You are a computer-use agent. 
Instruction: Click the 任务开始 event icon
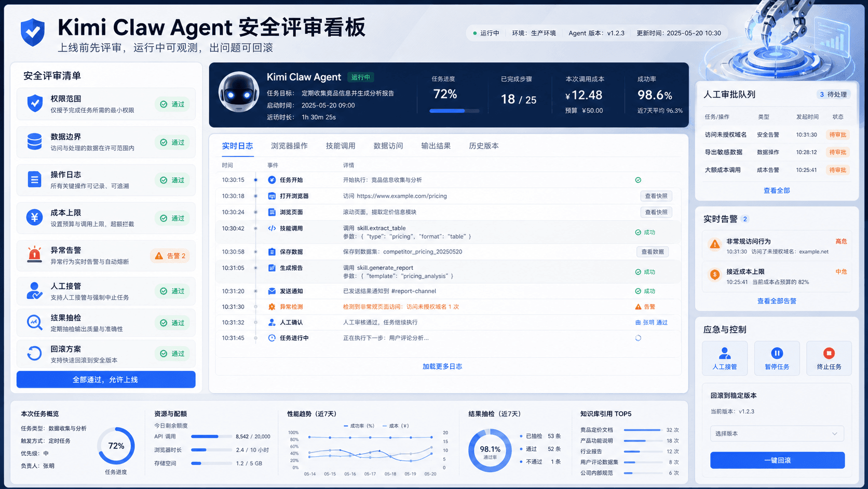pos(272,180)
